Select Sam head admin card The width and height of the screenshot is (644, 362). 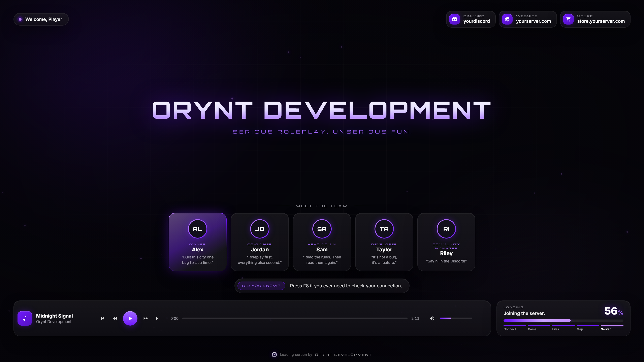pyautogui.click(x=322, y=242)
